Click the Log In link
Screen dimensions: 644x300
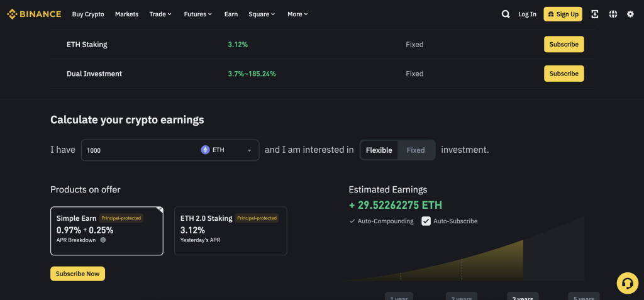(x=527, y=14)
